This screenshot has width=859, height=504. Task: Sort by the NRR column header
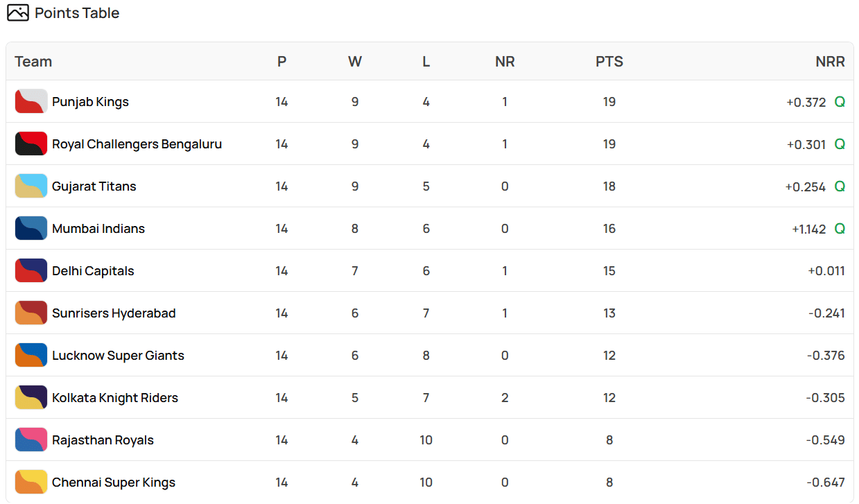830,62
